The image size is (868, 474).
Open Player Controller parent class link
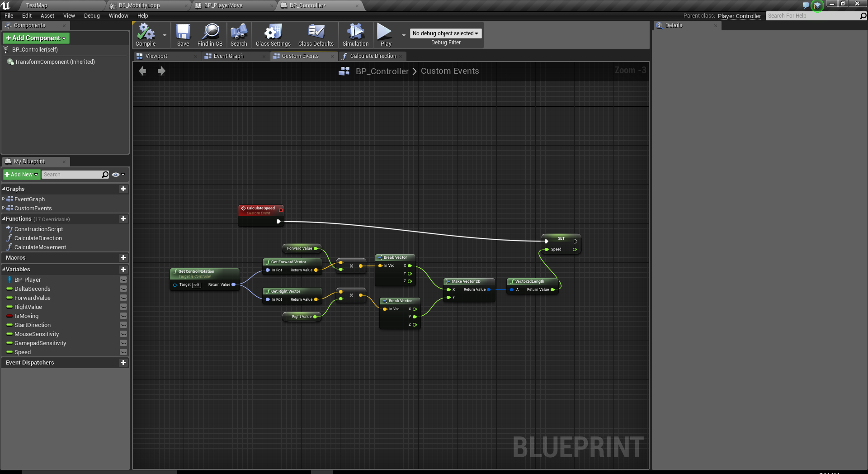pos(739,16)
